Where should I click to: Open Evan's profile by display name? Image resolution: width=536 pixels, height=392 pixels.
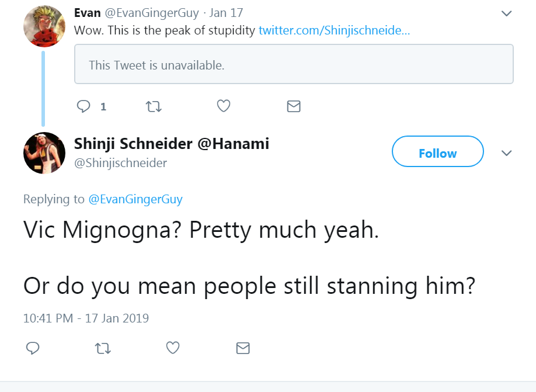pos(88,13)
